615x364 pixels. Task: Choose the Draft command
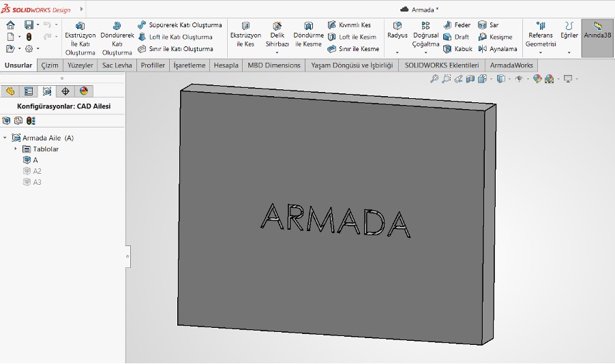[455, 37]
